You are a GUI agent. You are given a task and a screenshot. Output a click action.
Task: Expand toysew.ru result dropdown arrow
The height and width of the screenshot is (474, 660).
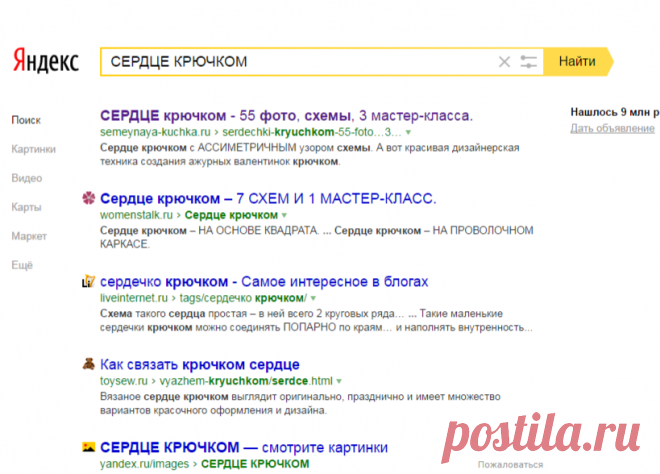click(x=339, y=381)
